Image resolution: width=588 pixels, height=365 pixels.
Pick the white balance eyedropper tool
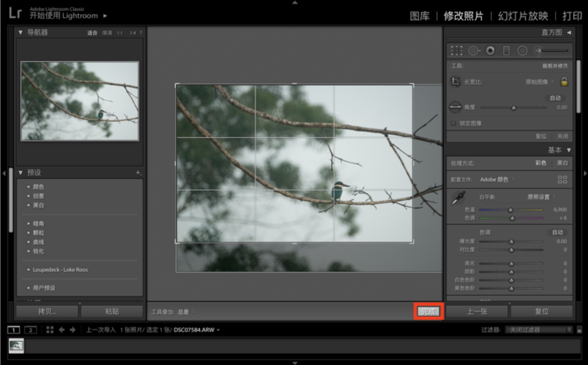click(458, 199)
